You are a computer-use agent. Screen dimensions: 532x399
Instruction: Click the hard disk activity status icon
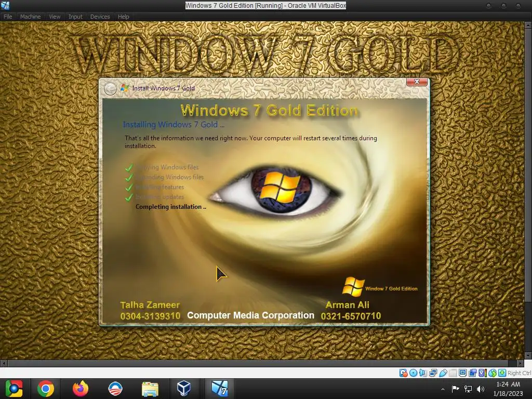(x=403, y=373)
